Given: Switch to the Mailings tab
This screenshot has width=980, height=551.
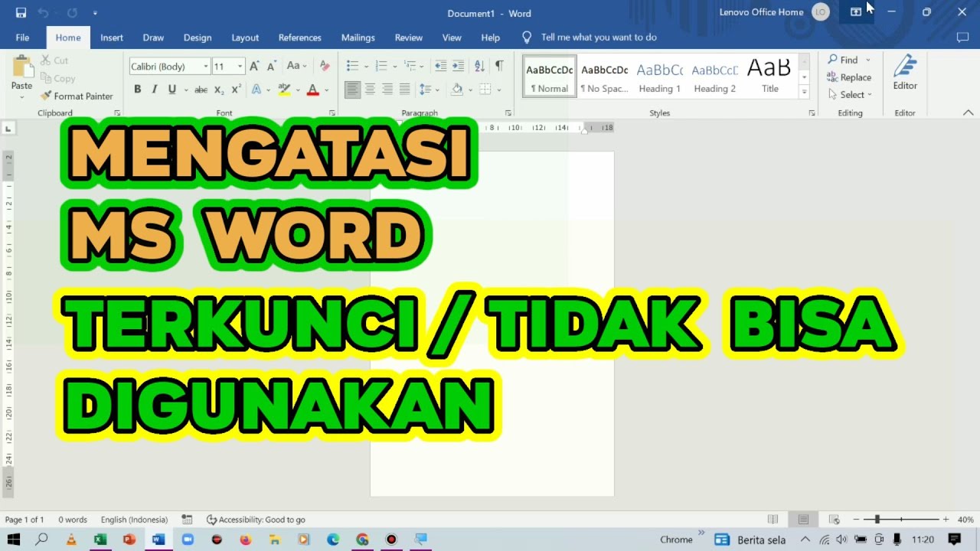Looking at the screenshot, I should pos(358,37).
